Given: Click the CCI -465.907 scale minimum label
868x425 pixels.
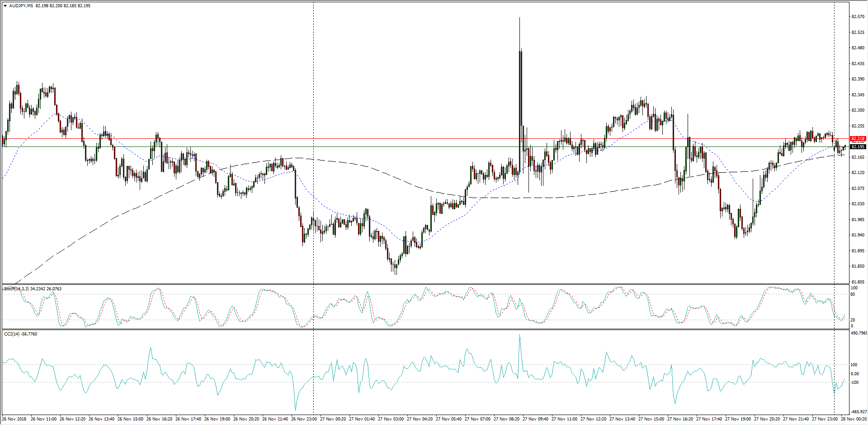Looking at the screenshot, I should pyautogui.click(x=859, y=412).
